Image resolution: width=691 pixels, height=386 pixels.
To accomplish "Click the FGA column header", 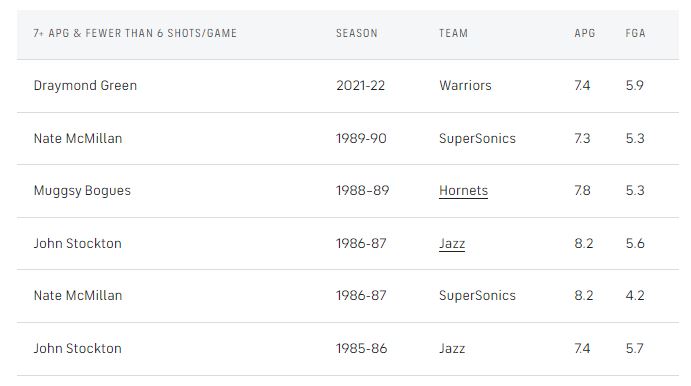I will click(635, 33).
